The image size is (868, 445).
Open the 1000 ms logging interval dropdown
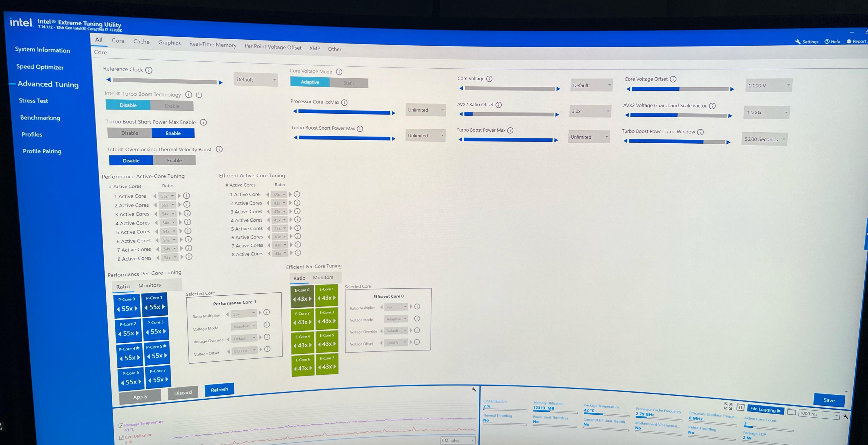click(x=819, y=414)
